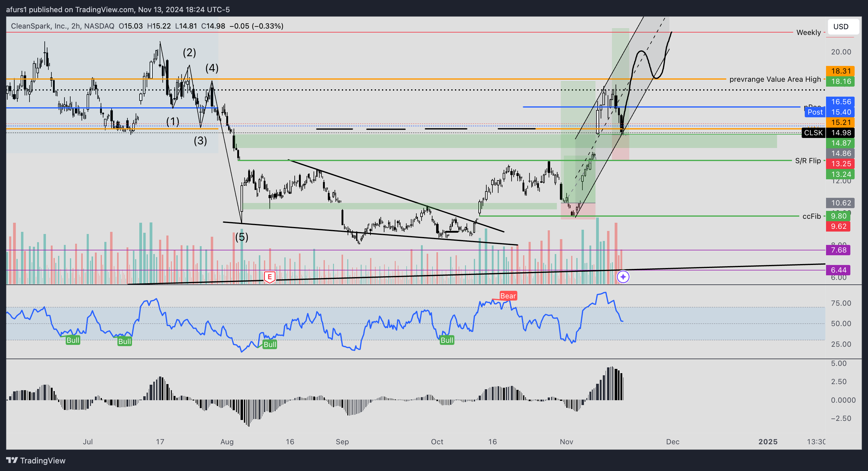Click the red earnings E marker

click(269, 277)
